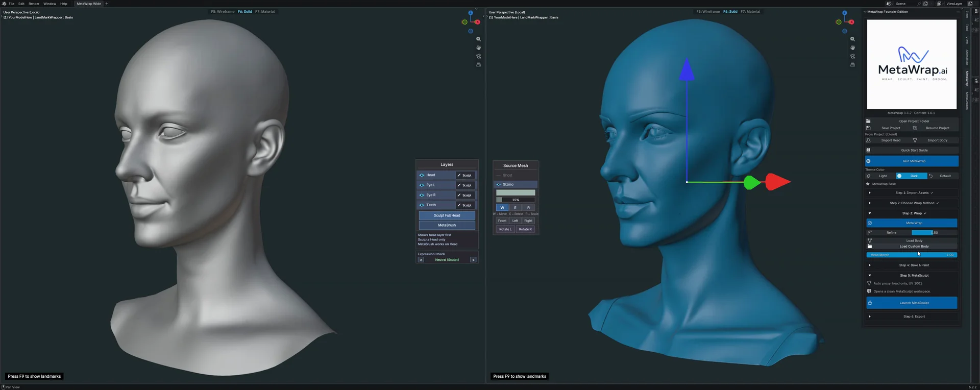Collapse Step 3: Wrap section
980x390 pixels.
912,213
